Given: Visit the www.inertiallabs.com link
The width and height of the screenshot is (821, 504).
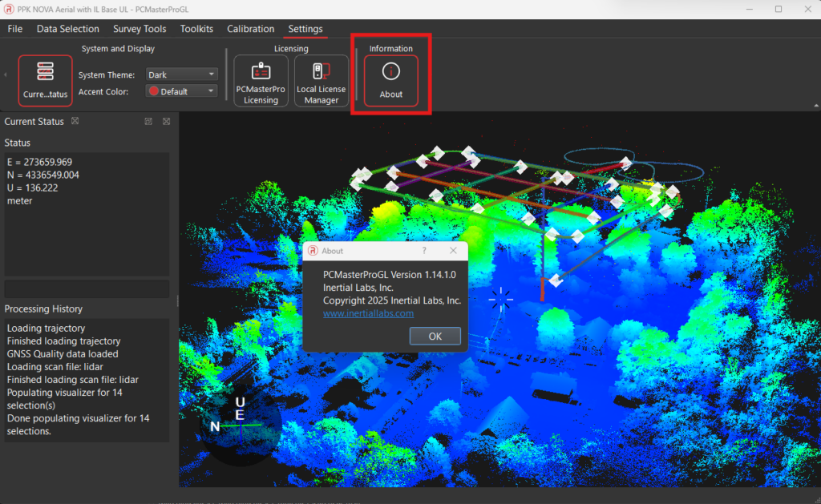Looking at the screenshot, I should coord(368,313).
